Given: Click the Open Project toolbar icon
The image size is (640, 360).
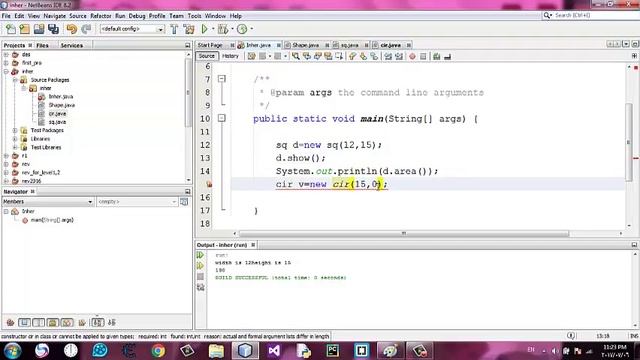Looking at the screenshot, I should click(39, 29).
